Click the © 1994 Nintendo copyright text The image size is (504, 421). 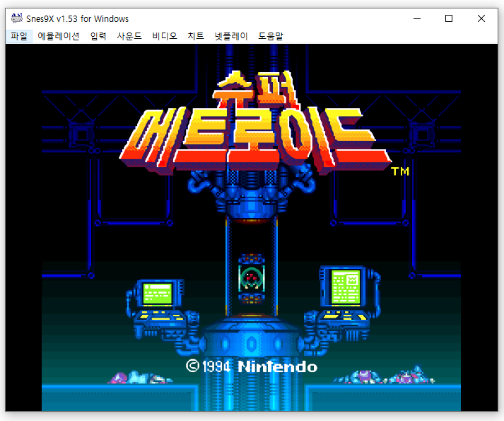point(252,367)
